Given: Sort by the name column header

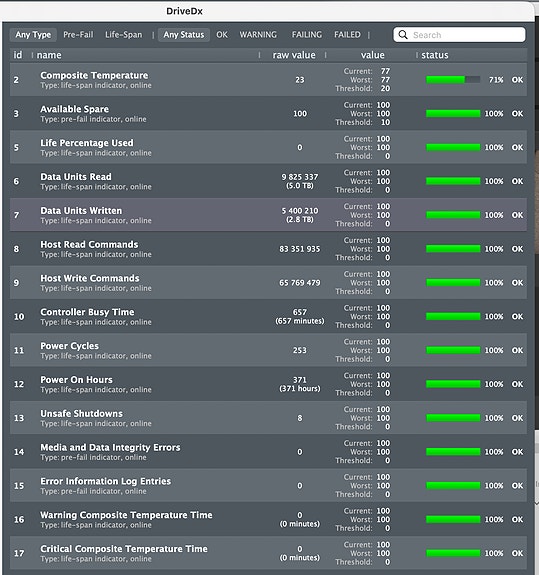Looking at the screenshot, I should (x=49, y=55).
